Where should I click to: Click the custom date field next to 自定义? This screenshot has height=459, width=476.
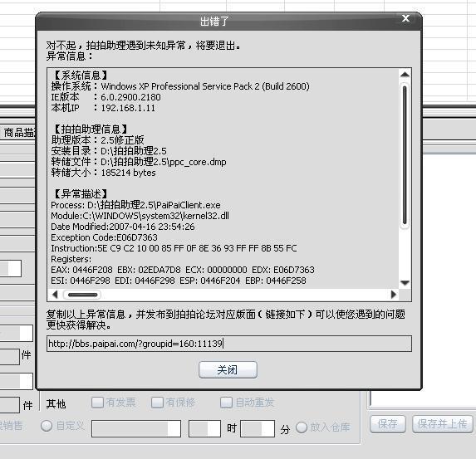(x=136, y=428)
